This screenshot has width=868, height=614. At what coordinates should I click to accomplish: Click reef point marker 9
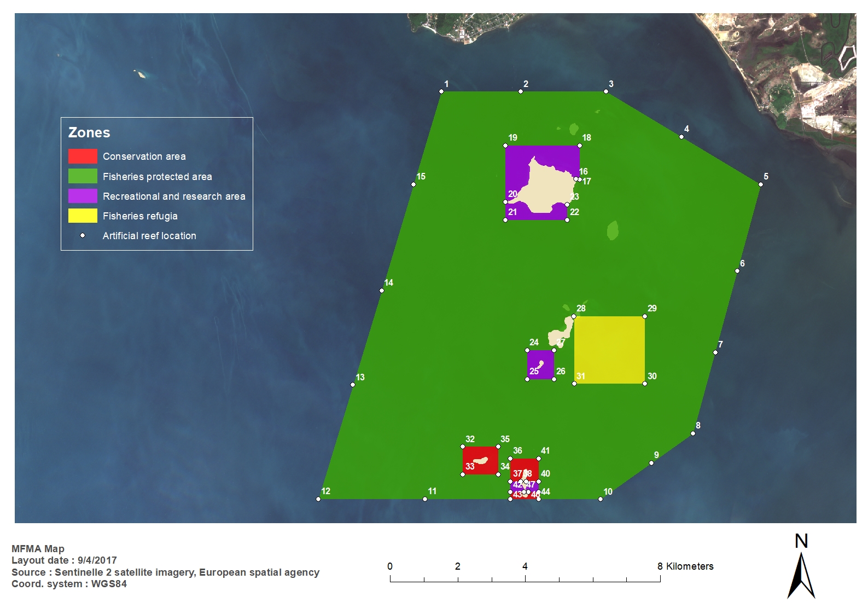tap(651, 463)
